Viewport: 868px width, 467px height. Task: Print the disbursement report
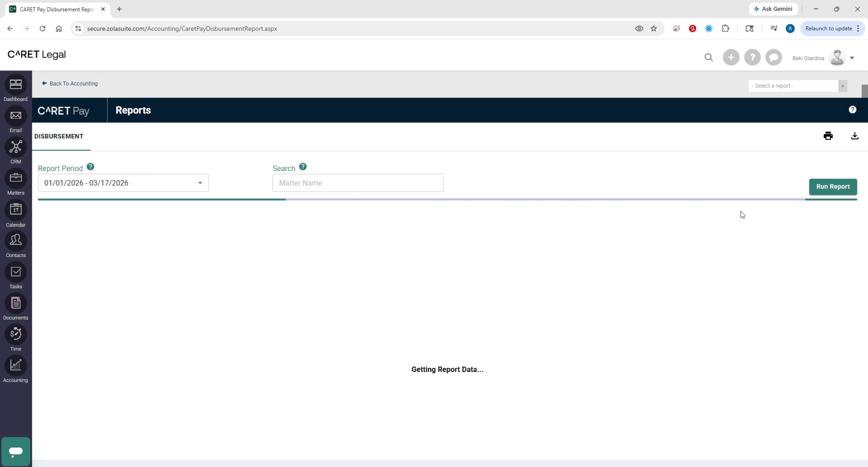(x=828, y=136)
